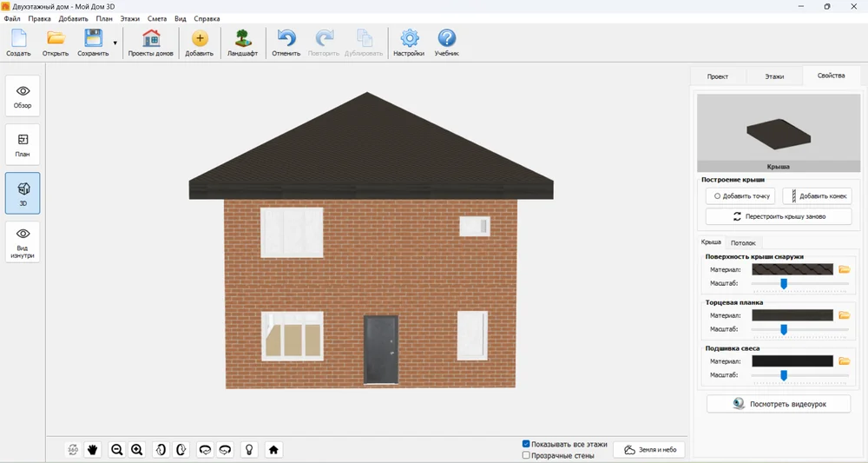Open material folder for Подшивка свеса
This screenshot has width=868, height=463.
845,361
